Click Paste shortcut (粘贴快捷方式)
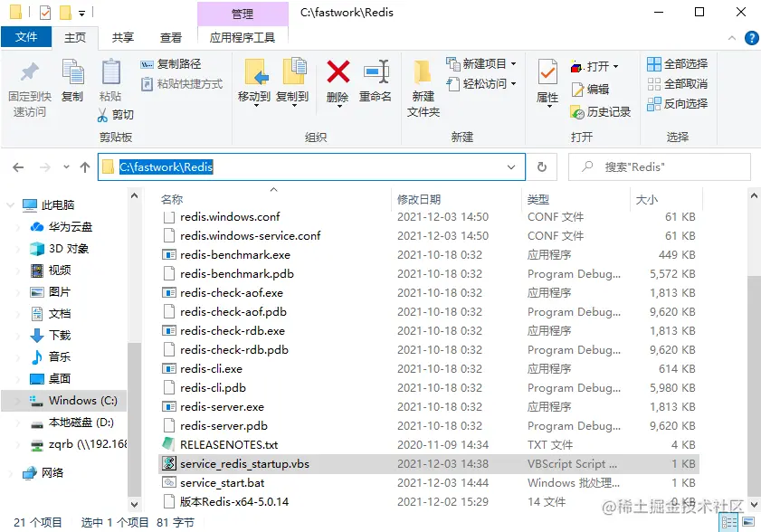 (x=182, y=84)
